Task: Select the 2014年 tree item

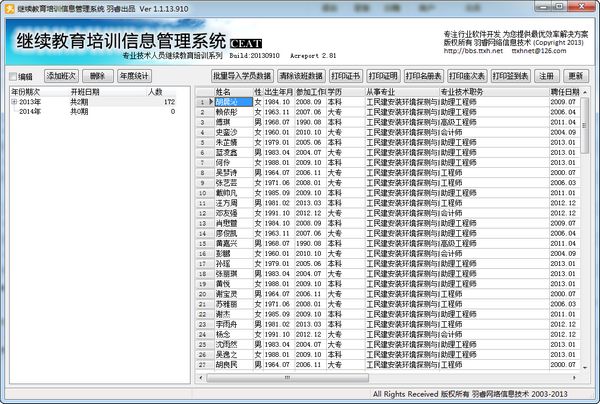Action: [30, 112]
